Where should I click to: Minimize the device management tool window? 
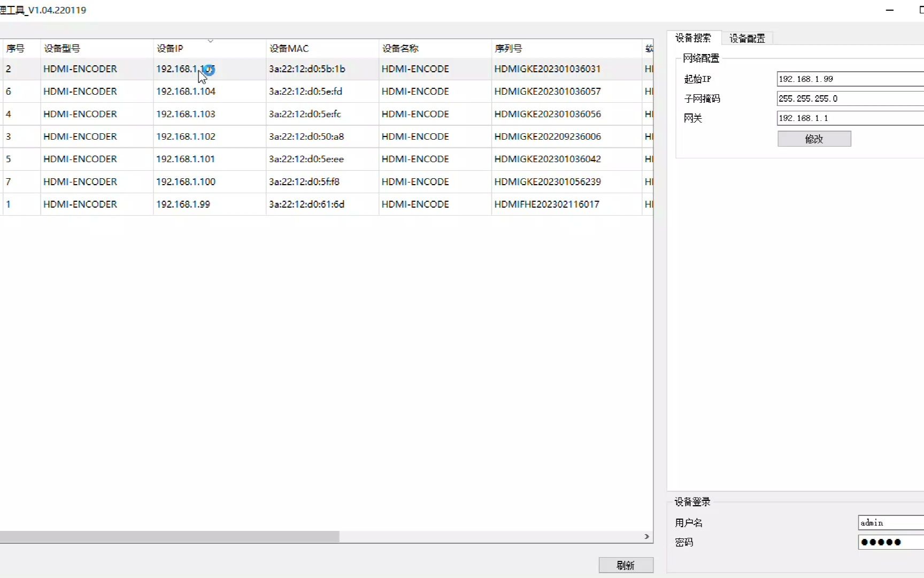(x=890, y=10)
